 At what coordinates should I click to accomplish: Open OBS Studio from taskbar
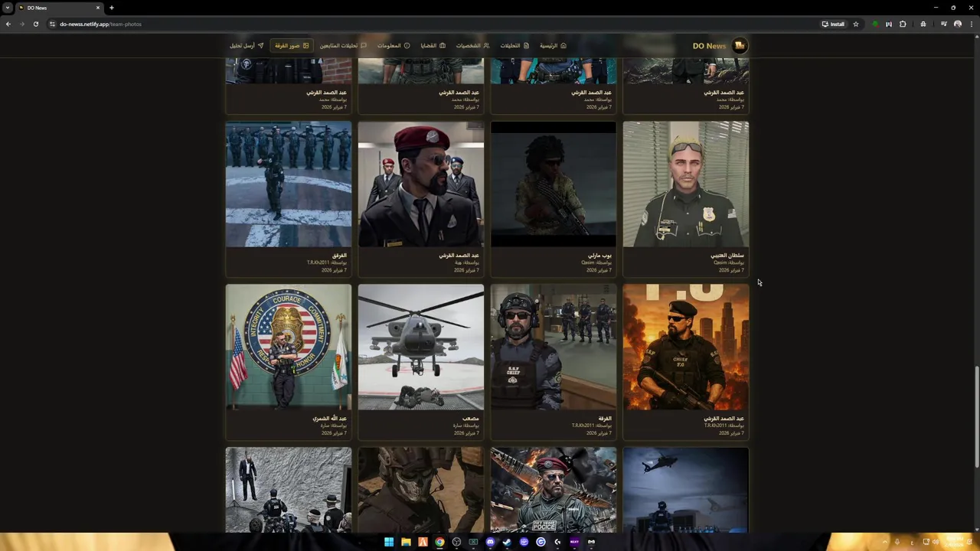click(x=456, y=542)
